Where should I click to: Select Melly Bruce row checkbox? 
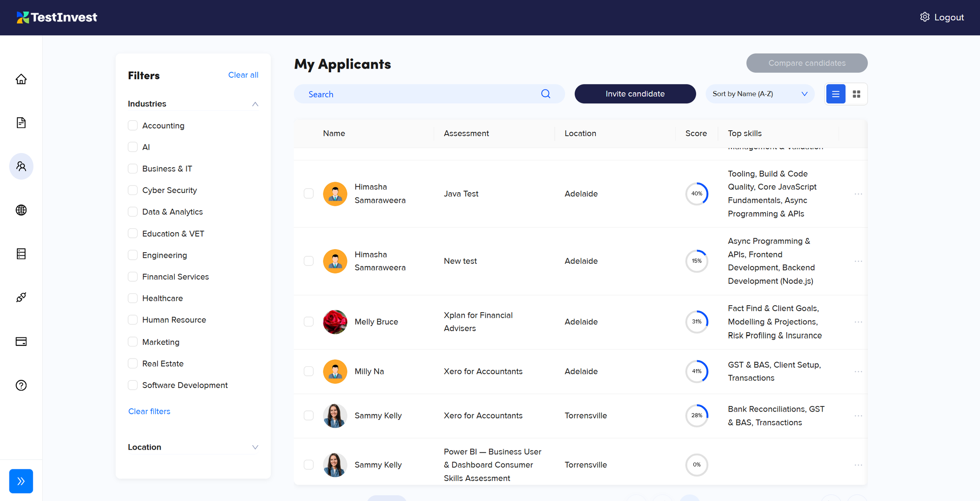tap(309, 322)
